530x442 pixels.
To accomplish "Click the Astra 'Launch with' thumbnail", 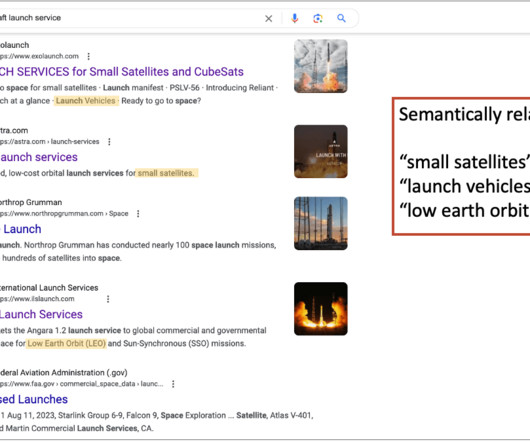I will [x=321, y=152].
